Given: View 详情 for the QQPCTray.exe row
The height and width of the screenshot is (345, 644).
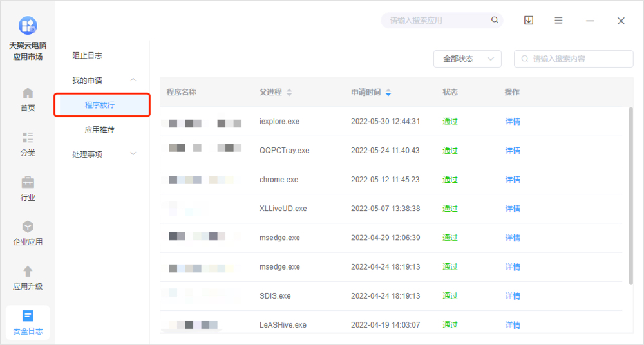Looking at the screenshot, I should tap(513, 151).
